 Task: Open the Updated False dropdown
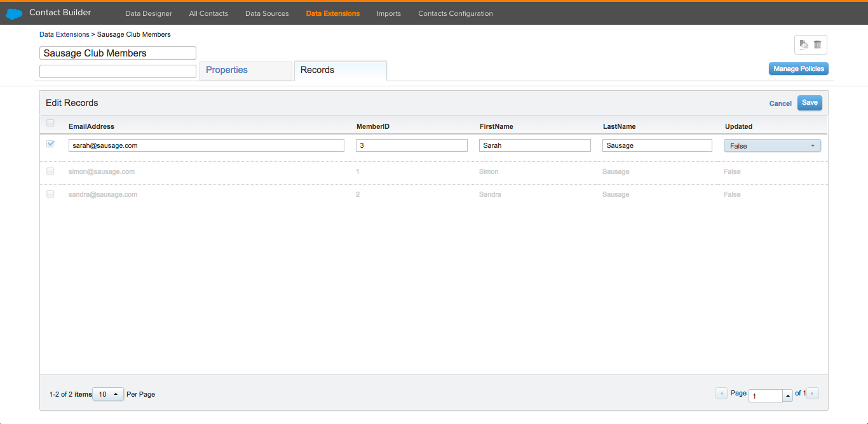(772, 145)
